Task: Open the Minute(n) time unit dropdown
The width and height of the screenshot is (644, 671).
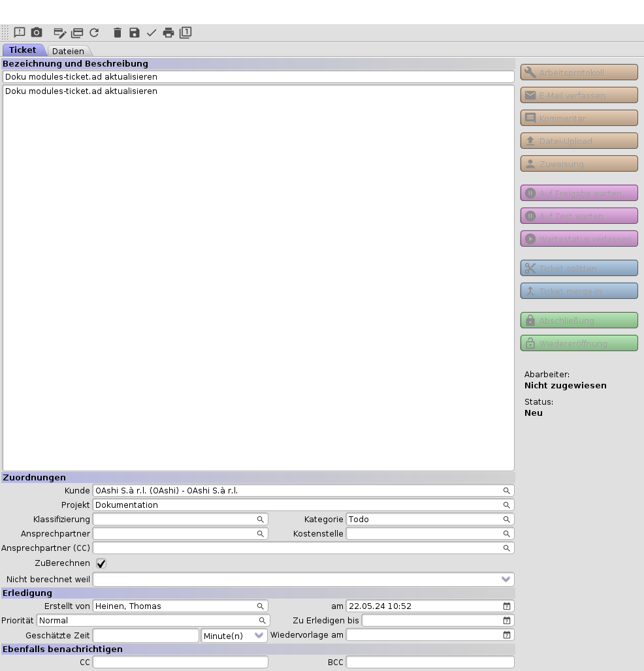Action: pyautogui.click(x=259, y=635)
